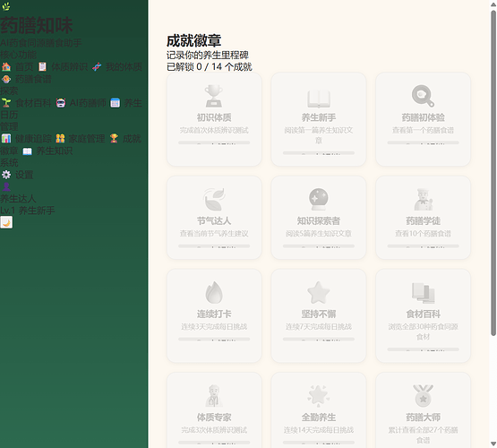
Task: Click the DNA icon beside 我的体质
Action: coord(97,67)
